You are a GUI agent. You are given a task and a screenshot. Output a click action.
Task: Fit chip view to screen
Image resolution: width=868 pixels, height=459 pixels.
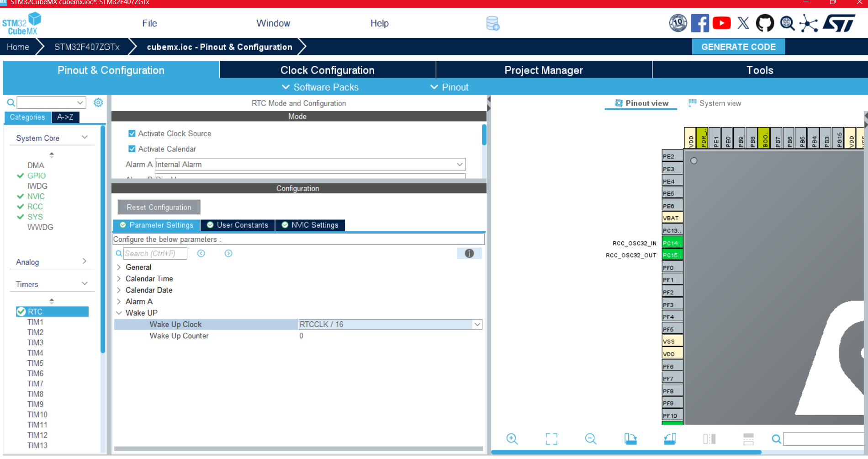[551, 439]
